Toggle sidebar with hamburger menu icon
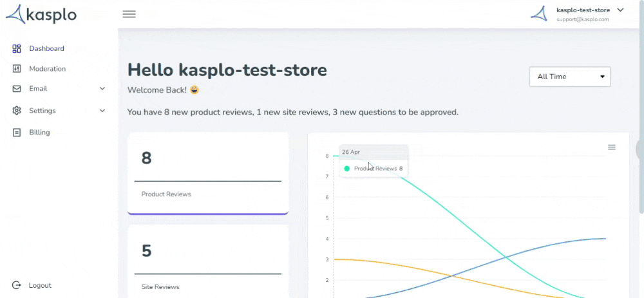The height and width of the screenshot is (298, 644). [129, 14]
